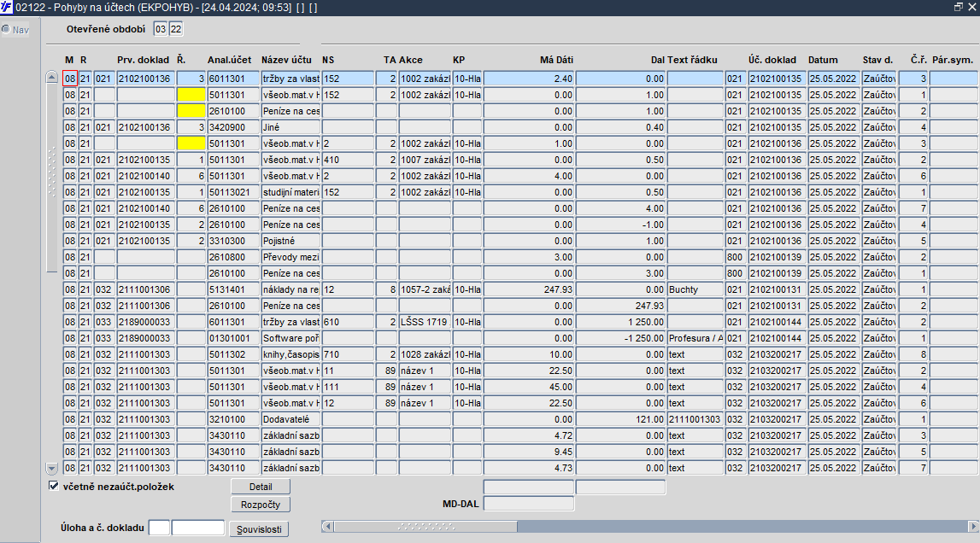Click amount 45.00 in Má Dáti column
The height and width of the screenshot is (543, 980).
click(529, 388)
